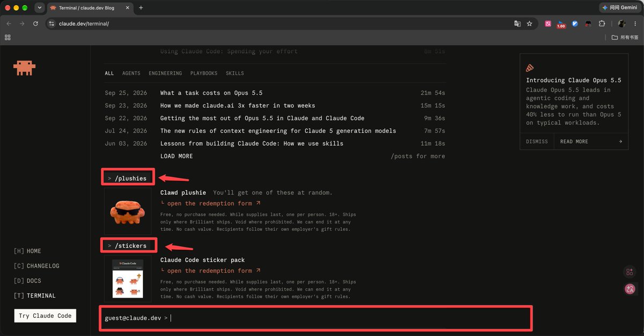Open a new browser tab
The height and width of the screenshot is (336, 644).
(141, 8)
